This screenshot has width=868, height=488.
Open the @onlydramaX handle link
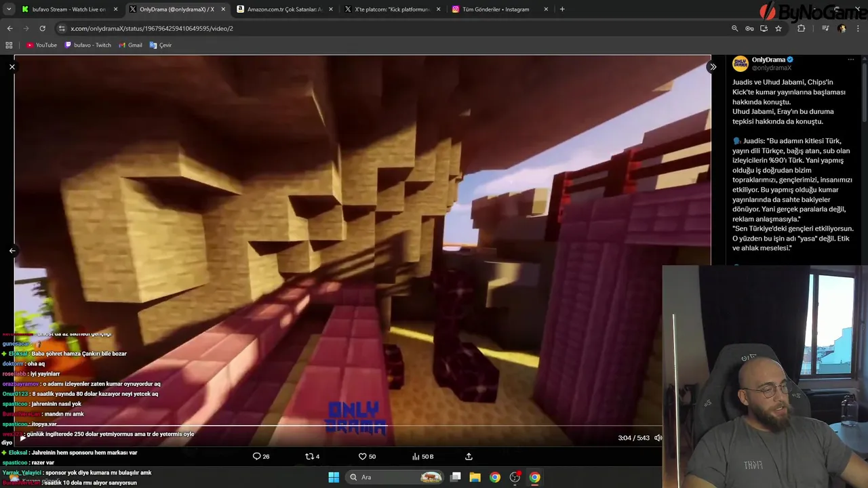(x=772, y=68)
